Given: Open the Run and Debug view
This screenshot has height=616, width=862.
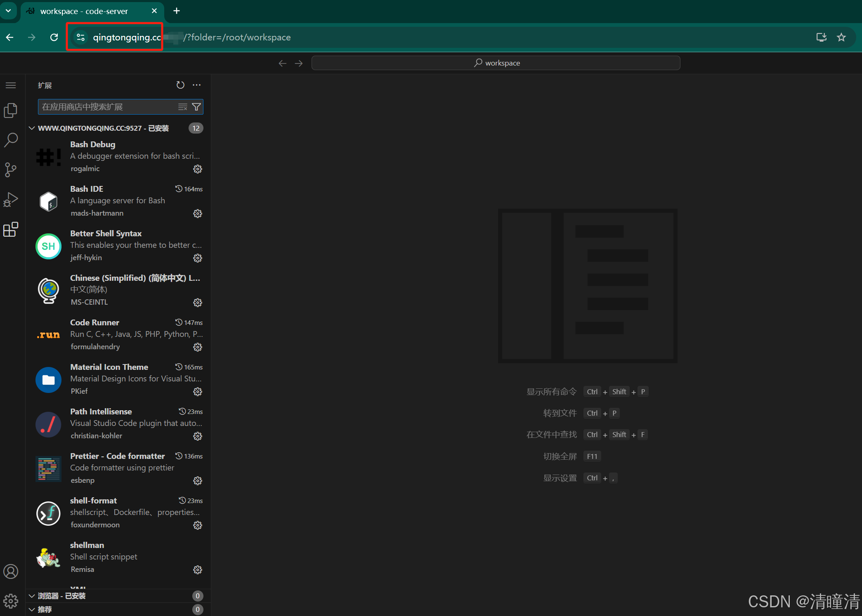Looking at the screenshot, I should [x=11, y=200].
